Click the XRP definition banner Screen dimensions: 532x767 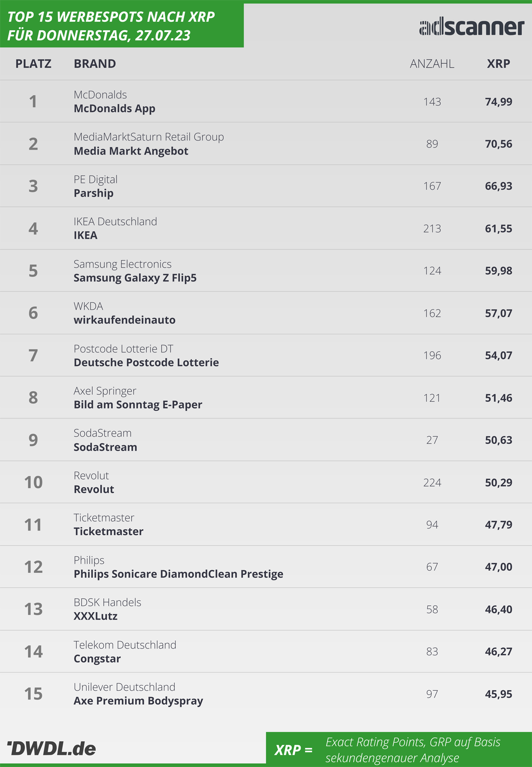pos(399,749)
